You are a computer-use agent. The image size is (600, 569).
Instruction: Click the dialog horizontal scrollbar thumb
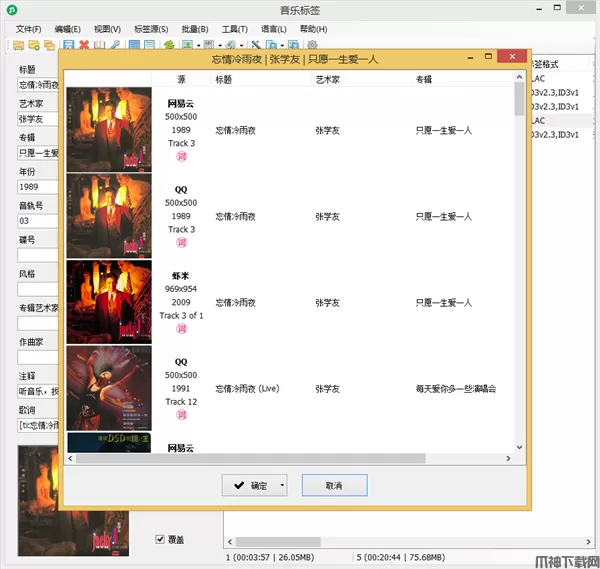(x=251, y=458)
